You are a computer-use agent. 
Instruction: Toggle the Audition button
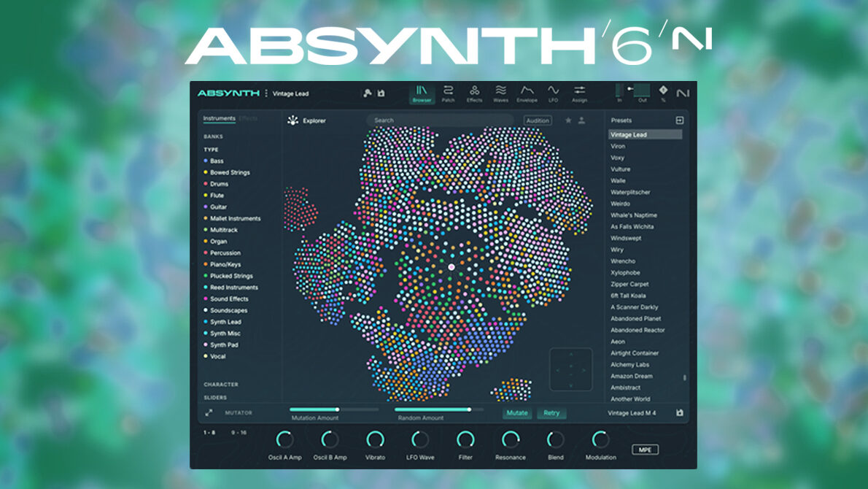538,120
